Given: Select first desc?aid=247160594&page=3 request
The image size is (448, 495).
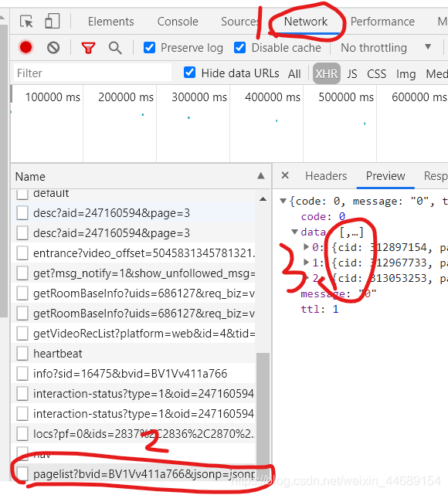Looking at the screenshot, I should point(134,213).
